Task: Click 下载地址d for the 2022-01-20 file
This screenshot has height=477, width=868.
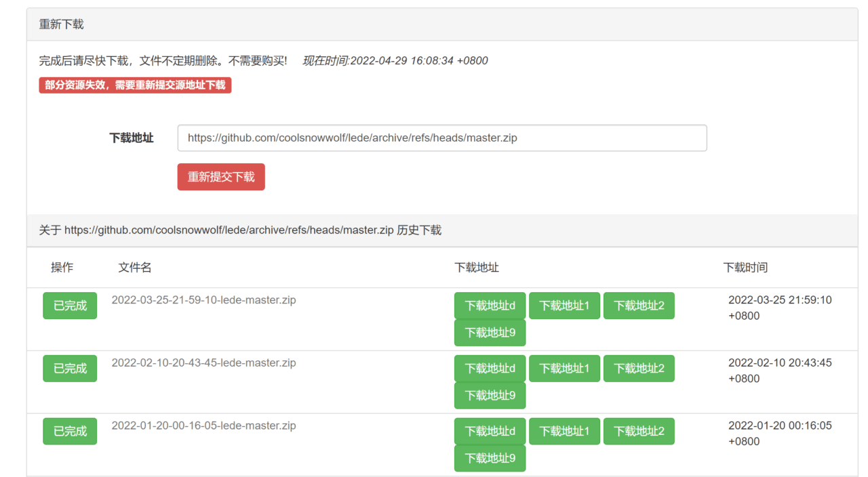Action: tap(490, 431)
